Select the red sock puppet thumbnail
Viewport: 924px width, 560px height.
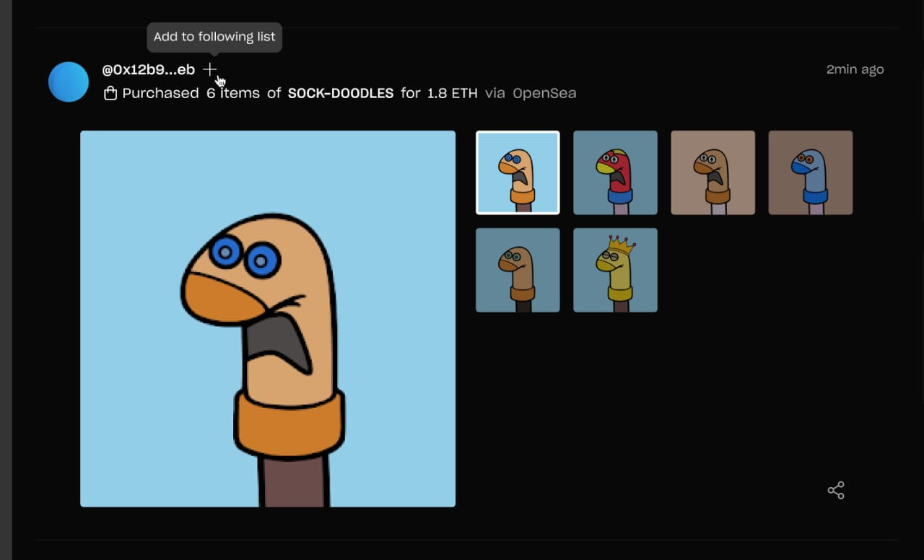tap(615, 172)
